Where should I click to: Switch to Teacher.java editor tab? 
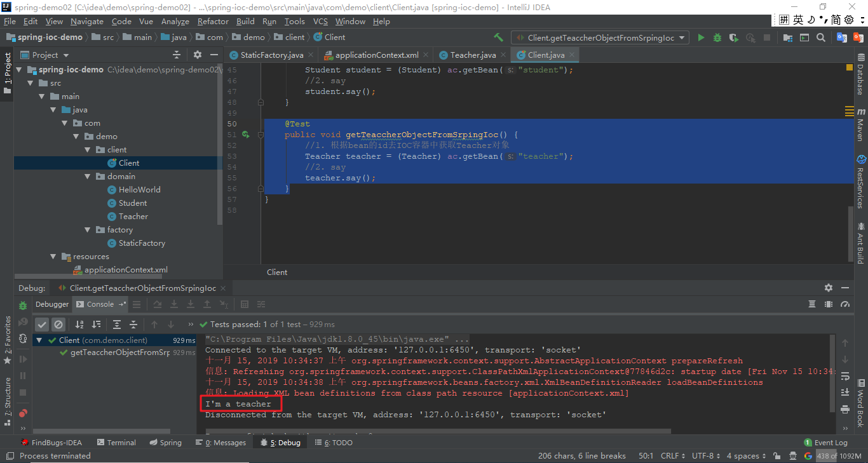[x=473, y=55]
